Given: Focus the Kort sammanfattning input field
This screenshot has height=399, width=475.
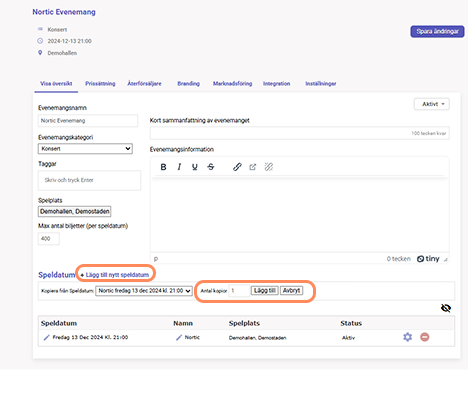Looking at the screenshot, I should 300,133.
